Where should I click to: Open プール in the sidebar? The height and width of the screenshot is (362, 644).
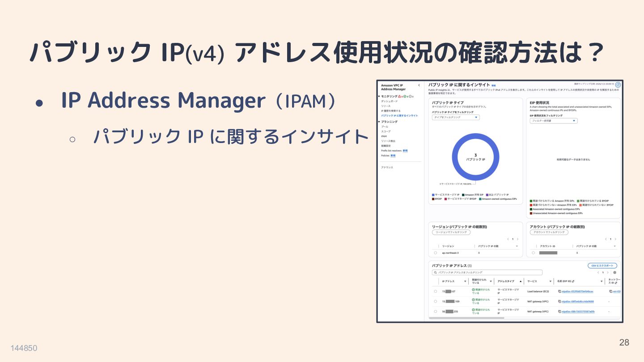pyautogui.click(x=385, y=126)
